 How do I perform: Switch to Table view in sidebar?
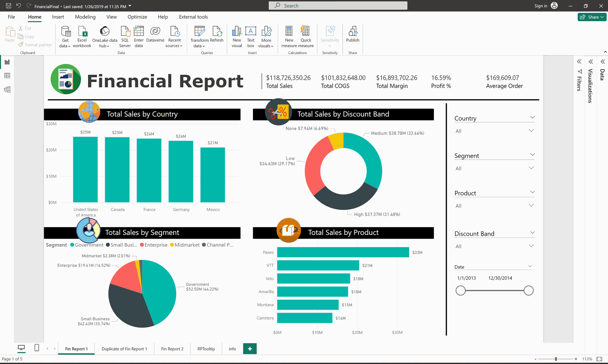point(7,76)
